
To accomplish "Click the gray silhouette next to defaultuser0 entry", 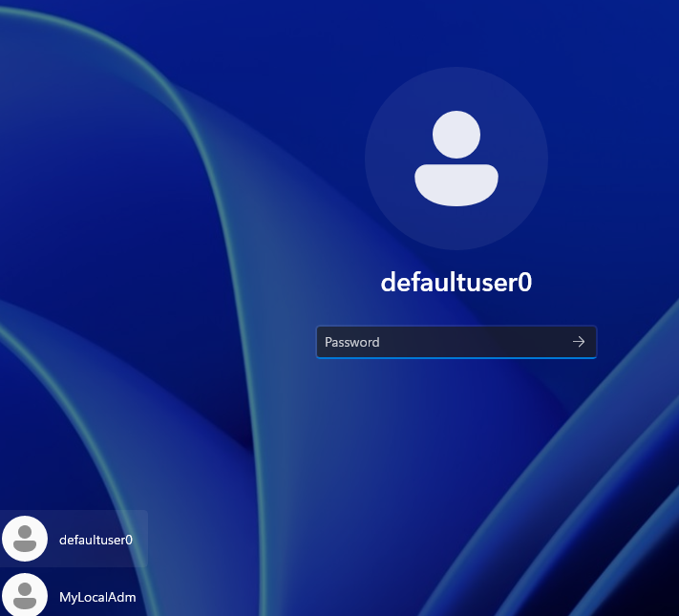I will point(25,541).
